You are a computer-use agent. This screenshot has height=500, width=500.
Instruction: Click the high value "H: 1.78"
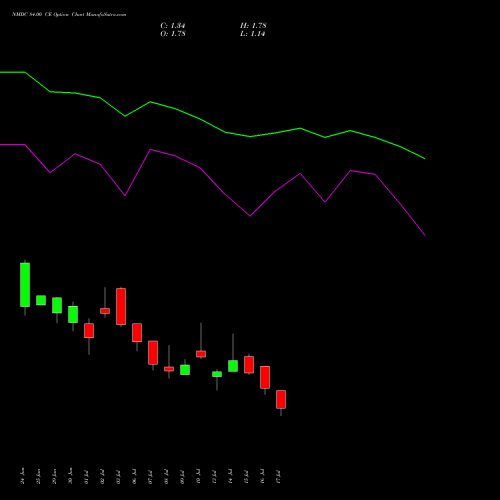[253, 26]
